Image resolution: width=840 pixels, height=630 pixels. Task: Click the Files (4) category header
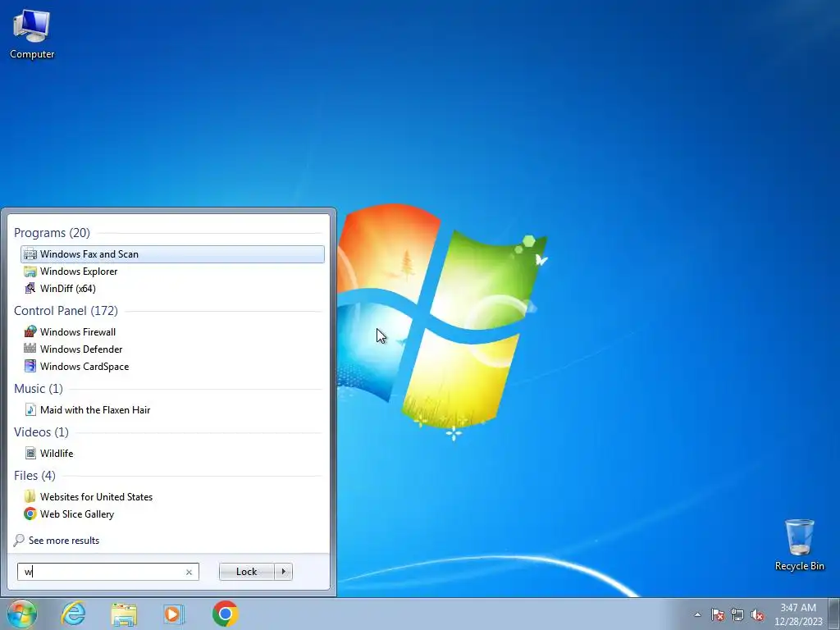(34, 475)
